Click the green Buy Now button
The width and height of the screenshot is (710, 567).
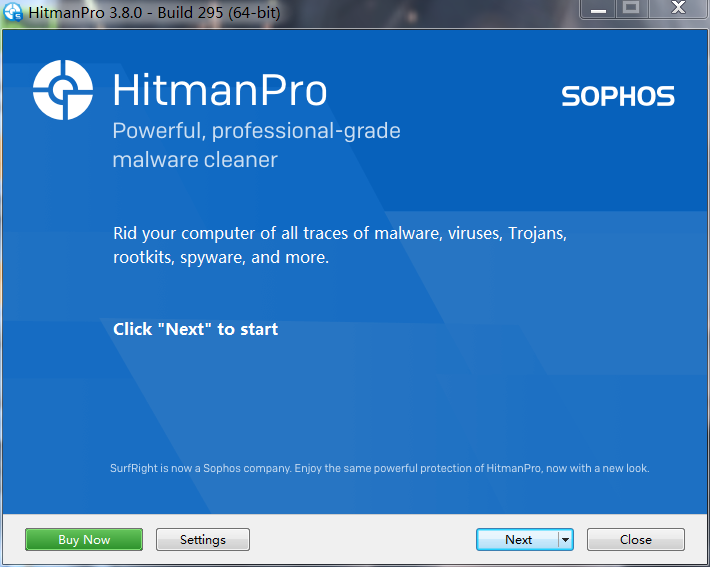click(x=84, y=539)
